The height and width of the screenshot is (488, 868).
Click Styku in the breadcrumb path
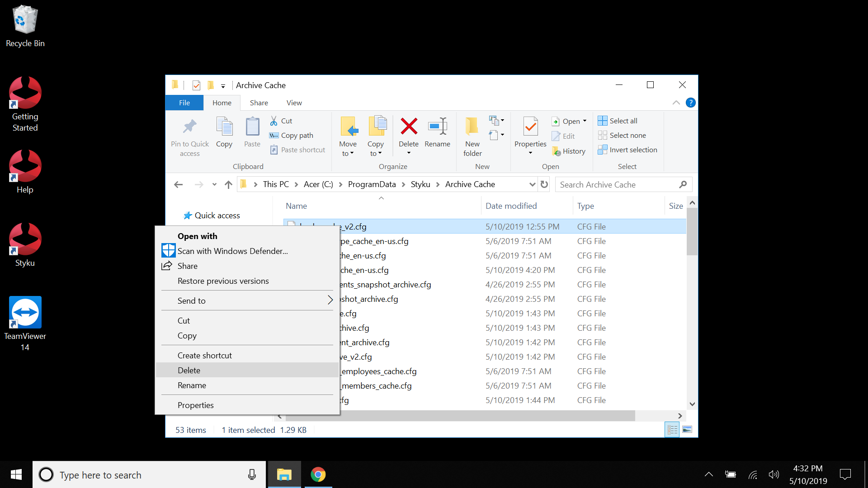420,184
